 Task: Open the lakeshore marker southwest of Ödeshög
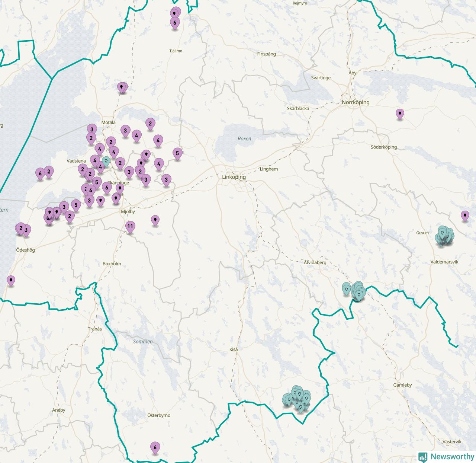(11, 281)
